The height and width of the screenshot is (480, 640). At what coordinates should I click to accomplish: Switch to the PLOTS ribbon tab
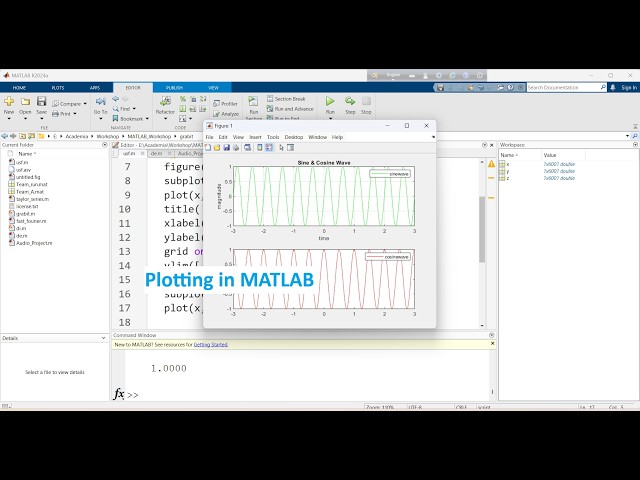[58, 88]
